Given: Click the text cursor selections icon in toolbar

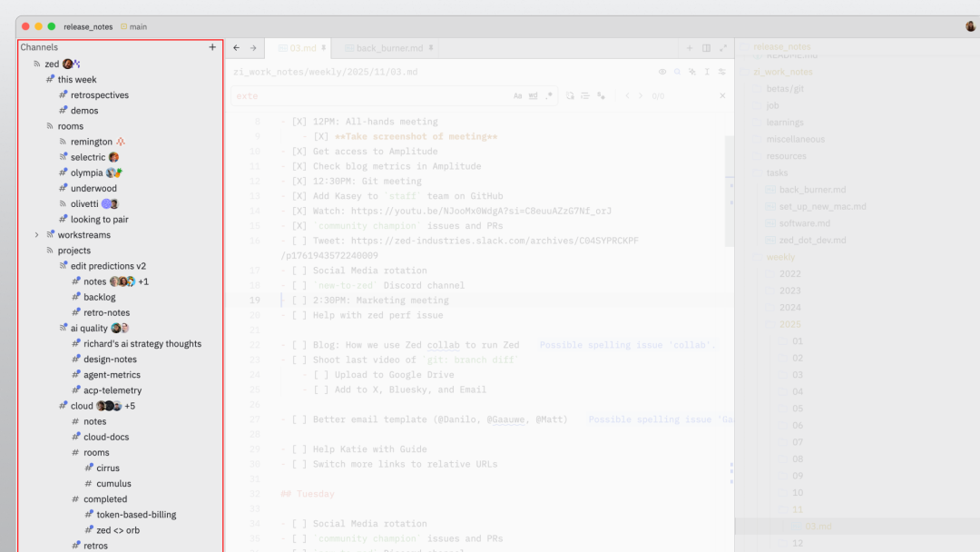Looking at the screenshot, I should click(x=707, y=72).
